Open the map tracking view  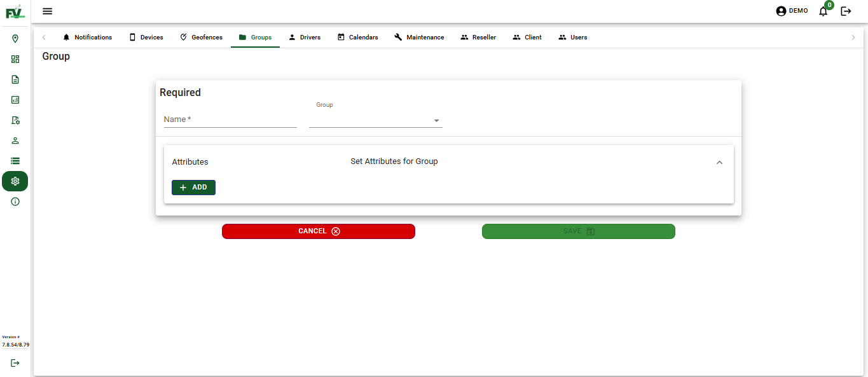(x=15, y=39)
